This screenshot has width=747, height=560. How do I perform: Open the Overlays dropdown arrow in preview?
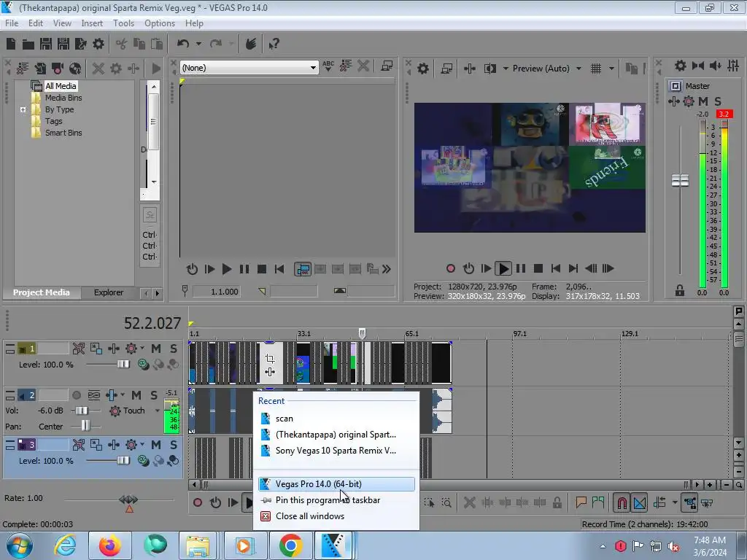pyautogui.click(x=611, y=69)
